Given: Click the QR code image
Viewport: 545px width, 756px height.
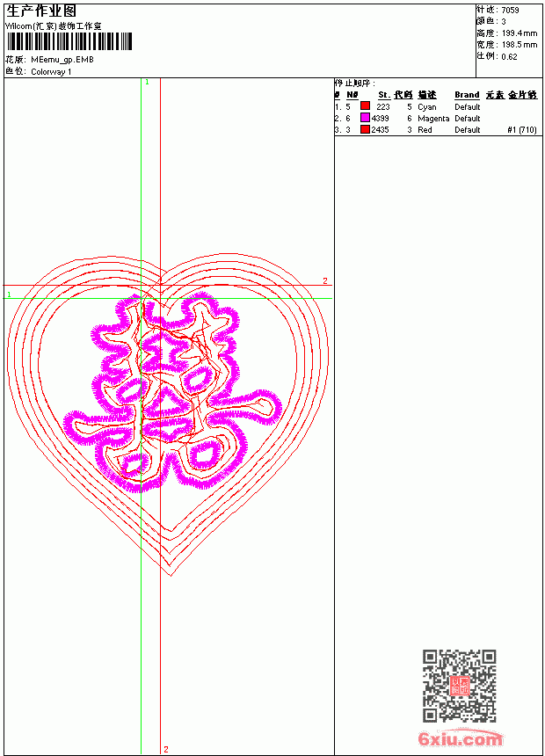Looking at the screenshot, I should point(459,686).
